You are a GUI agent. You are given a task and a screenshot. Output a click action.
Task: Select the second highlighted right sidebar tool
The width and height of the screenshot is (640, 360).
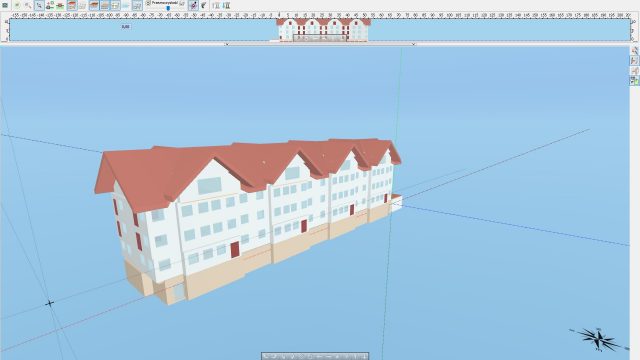coord(635,61)
